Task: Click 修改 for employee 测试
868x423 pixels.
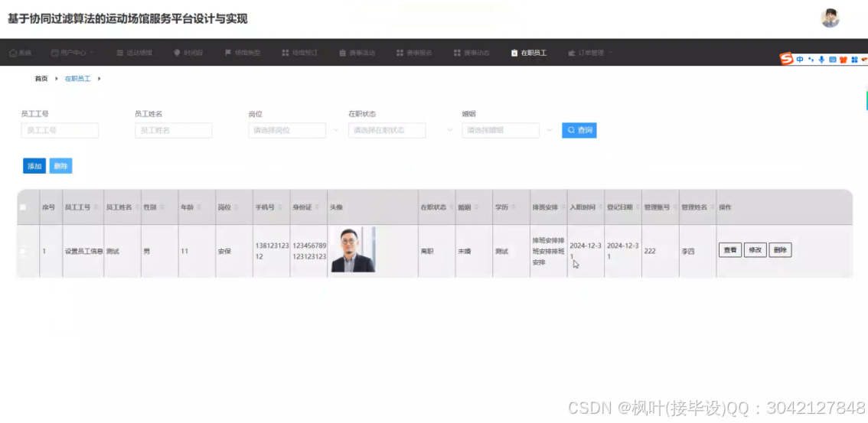Action: click(x=755, y=250)
